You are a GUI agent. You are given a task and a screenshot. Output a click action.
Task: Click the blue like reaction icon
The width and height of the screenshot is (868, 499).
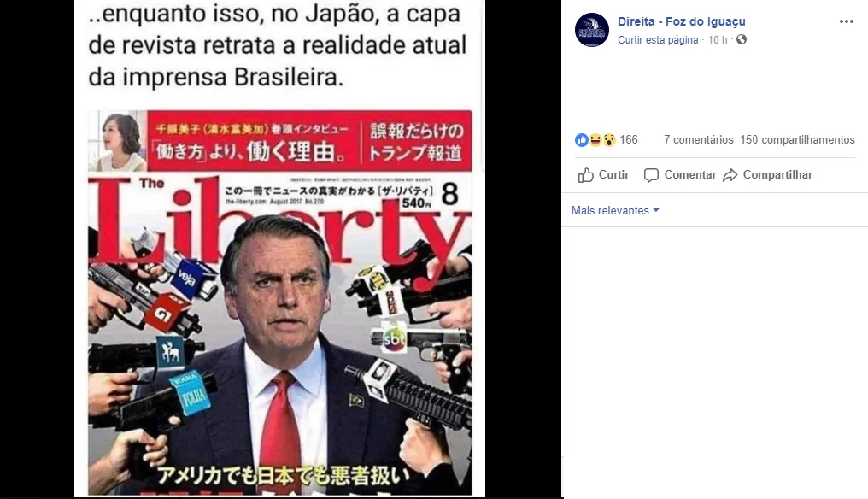pyautogui.click(x=581, y=140)
